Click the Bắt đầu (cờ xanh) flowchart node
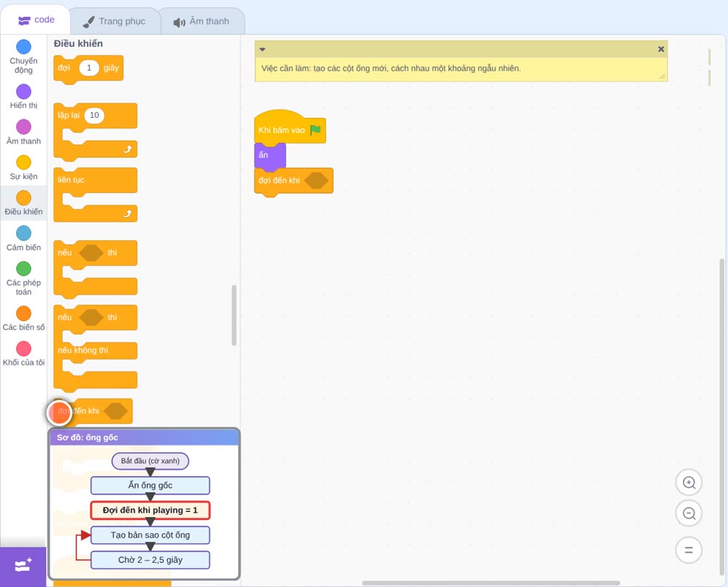The width and height of the screenshot is (728, 587). point(150,461)
